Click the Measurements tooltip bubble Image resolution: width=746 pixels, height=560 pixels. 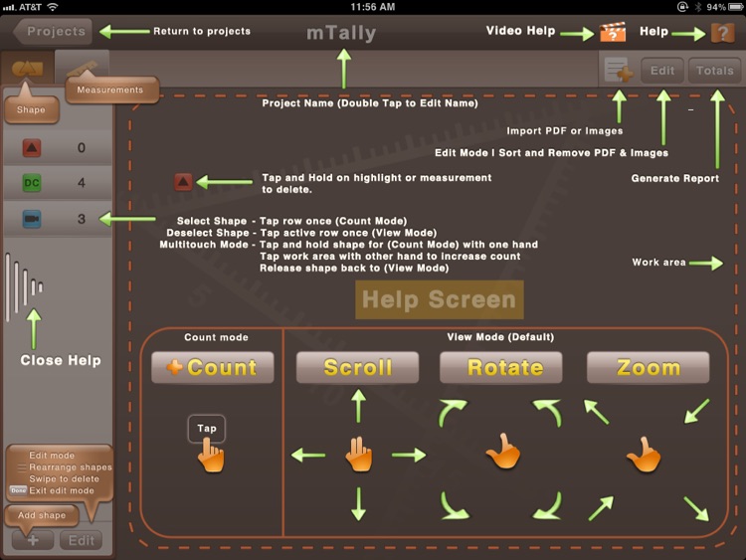111,90
